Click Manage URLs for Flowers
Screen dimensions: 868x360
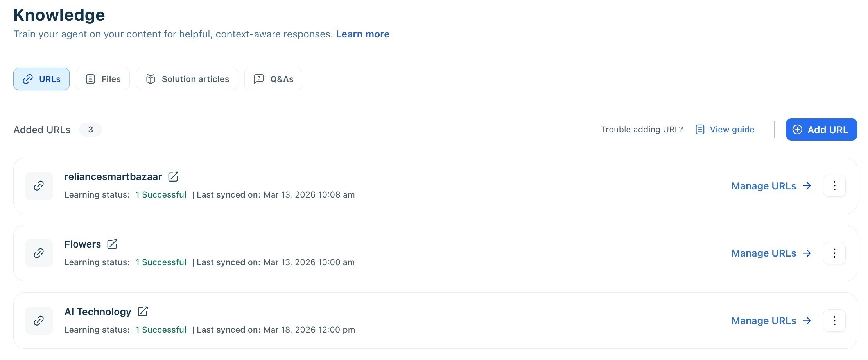tap(771, 253)
